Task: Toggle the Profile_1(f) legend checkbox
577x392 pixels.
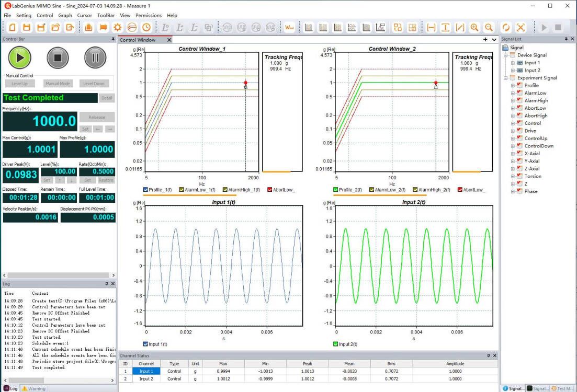Action: pyautogui.click(x=145, y=190)
